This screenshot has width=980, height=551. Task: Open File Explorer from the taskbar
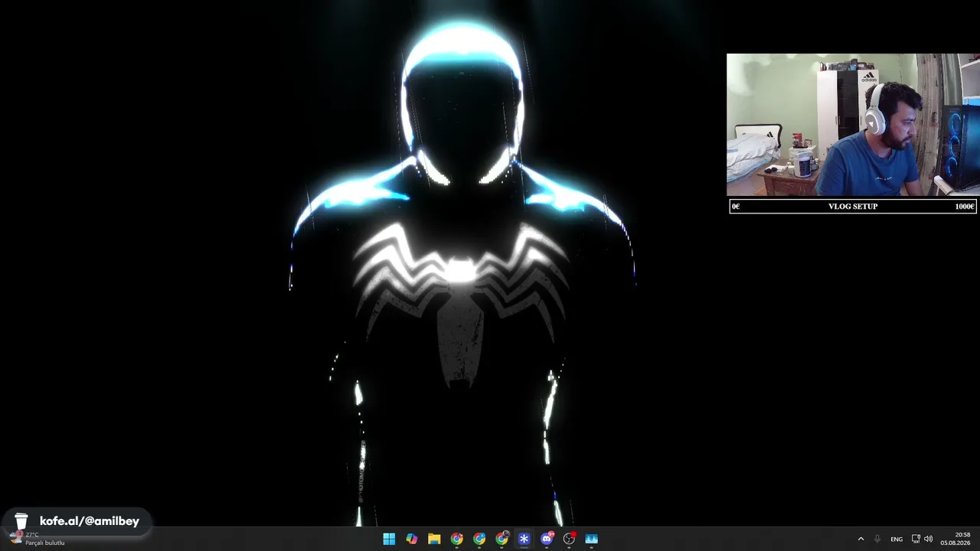pyautogui.click(x=434, y=539)
